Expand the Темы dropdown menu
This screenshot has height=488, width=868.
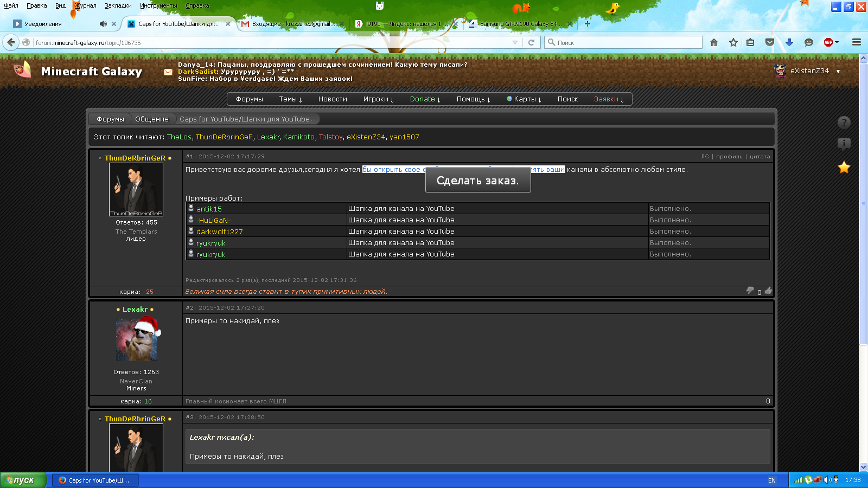pos(290,99)
